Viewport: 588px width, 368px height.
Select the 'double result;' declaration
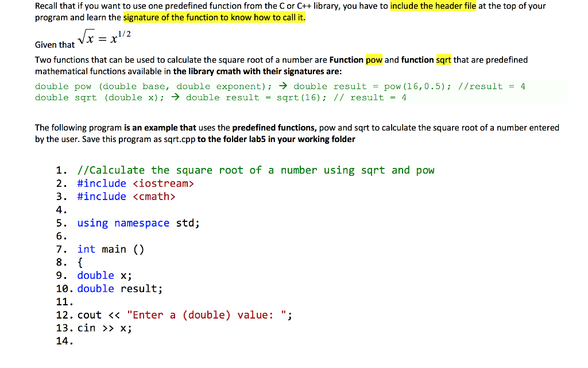tap(118, 289)
